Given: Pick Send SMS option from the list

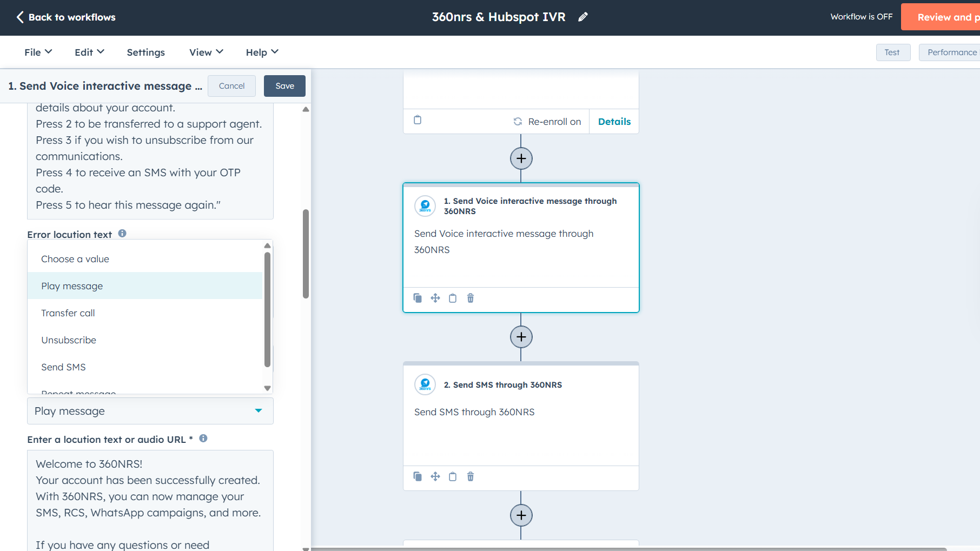Looking at the screenshot, I should click(63, 367).
